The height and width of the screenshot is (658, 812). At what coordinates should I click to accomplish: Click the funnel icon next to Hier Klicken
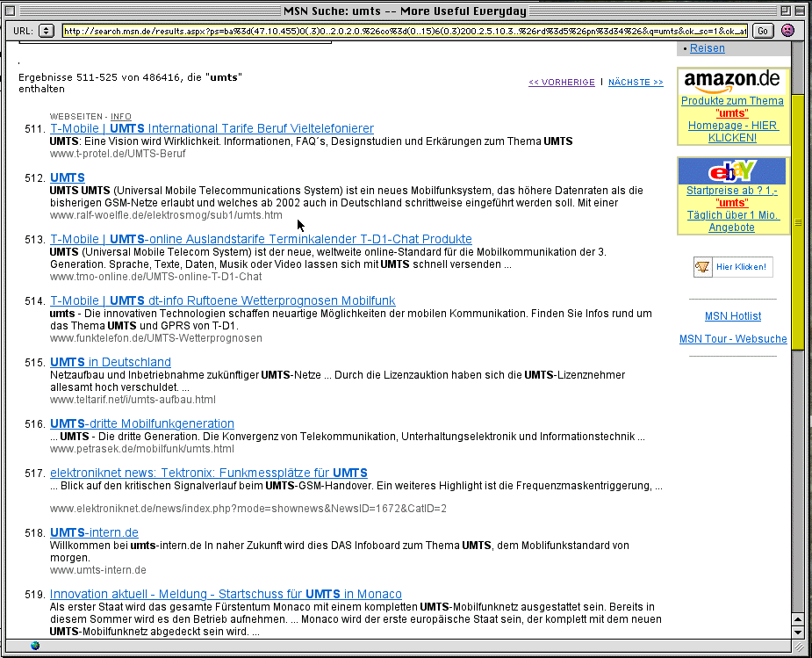pyautogui.click(x=702, y=267)
